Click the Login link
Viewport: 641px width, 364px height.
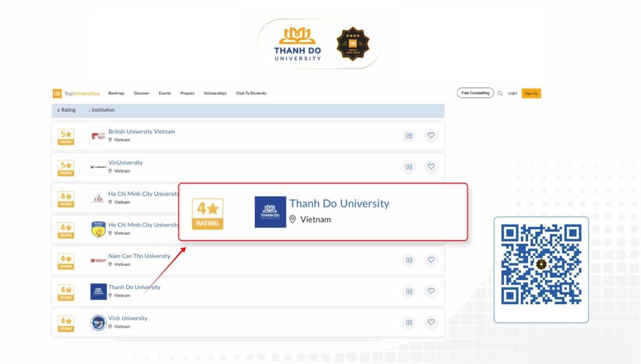[512, 93]
